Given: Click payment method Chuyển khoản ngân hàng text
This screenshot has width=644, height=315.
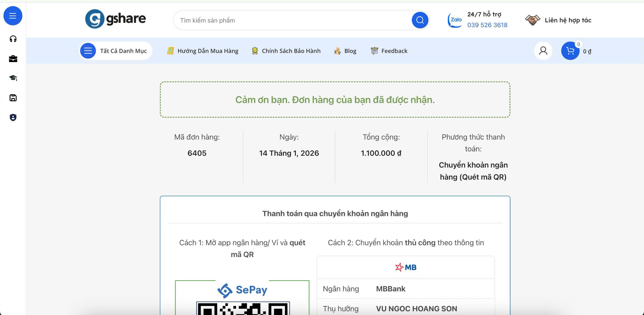Looking at the screenshot, I should 473,171.
